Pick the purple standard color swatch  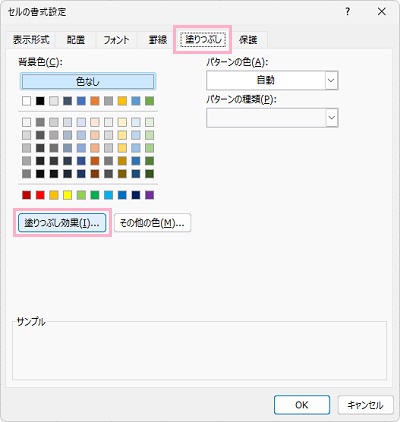point(150,195)
